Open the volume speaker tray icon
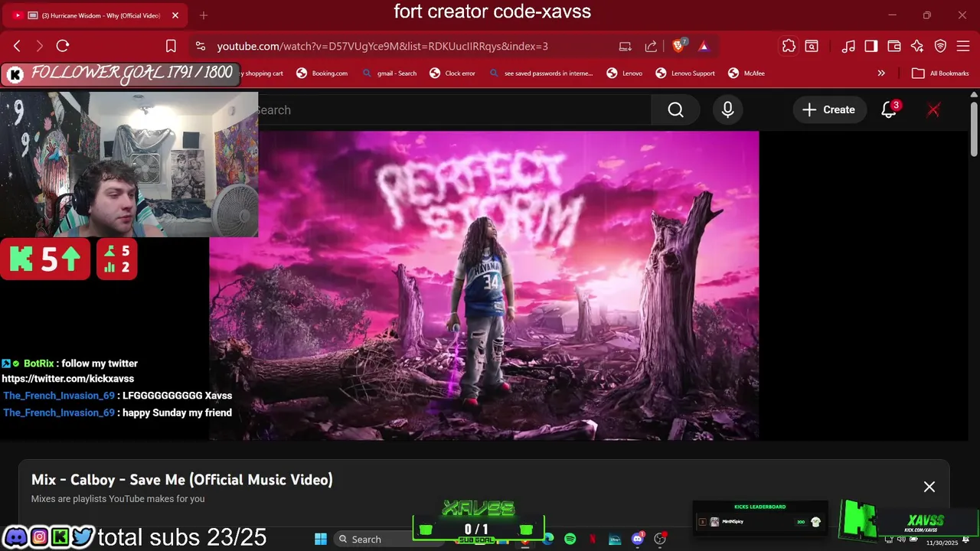Screen dimensions: 980x551 coord(901,539)
